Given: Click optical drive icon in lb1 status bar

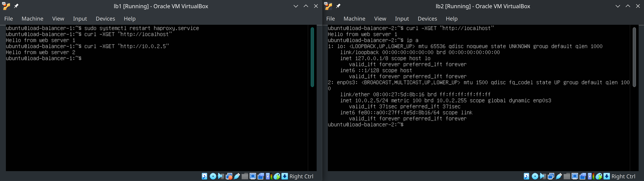Looking at the screenshot, I should pyautogui.click(x=213, y=176).
